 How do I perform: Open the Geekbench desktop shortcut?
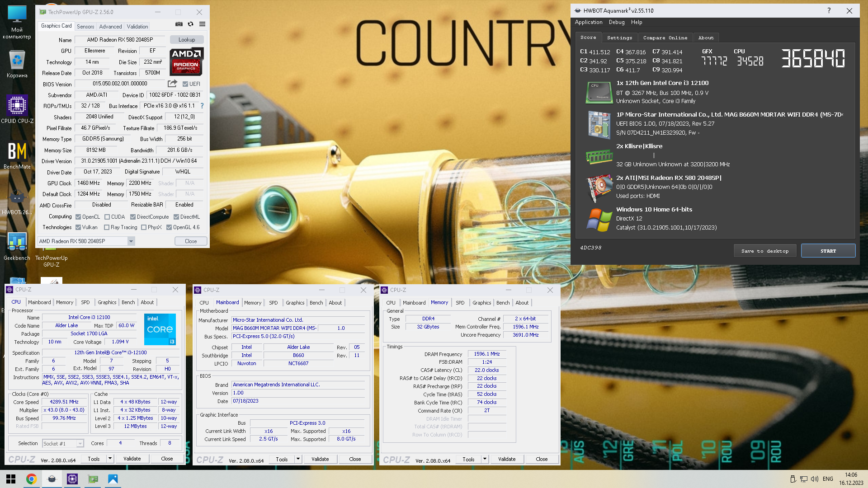[17, 247]
